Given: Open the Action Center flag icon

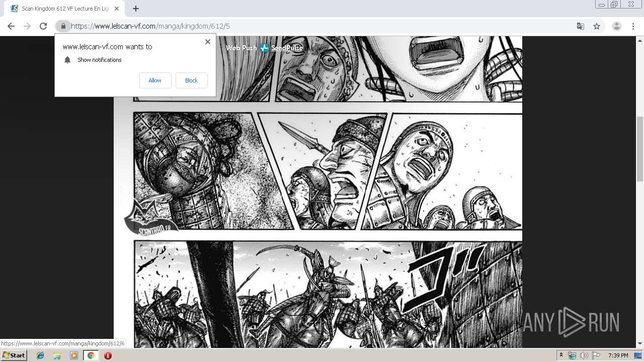Looking at the screenshot, I should pyautogui.click(x=596, y=355).
